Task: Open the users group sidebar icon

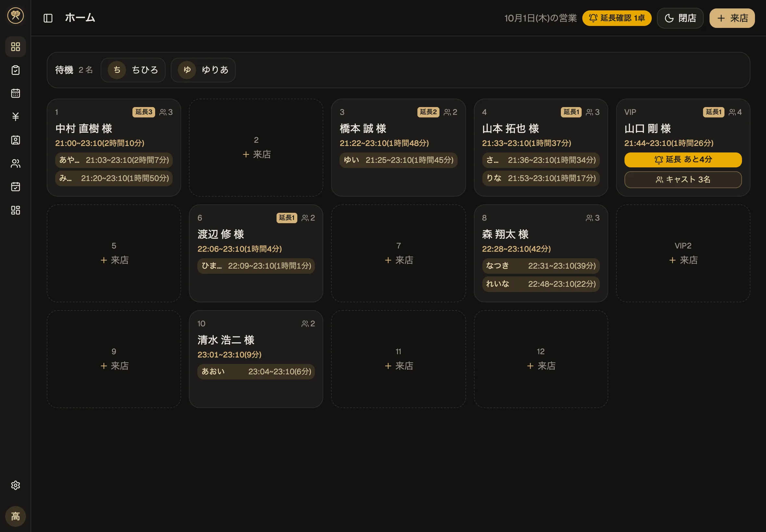Action: coord(15,163)
